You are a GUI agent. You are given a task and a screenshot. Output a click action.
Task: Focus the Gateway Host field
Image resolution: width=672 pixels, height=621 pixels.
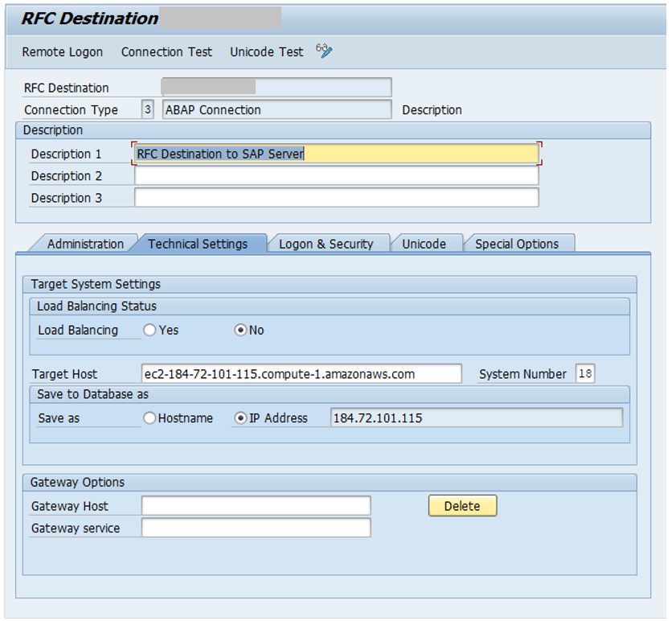(x=256, y=506)
